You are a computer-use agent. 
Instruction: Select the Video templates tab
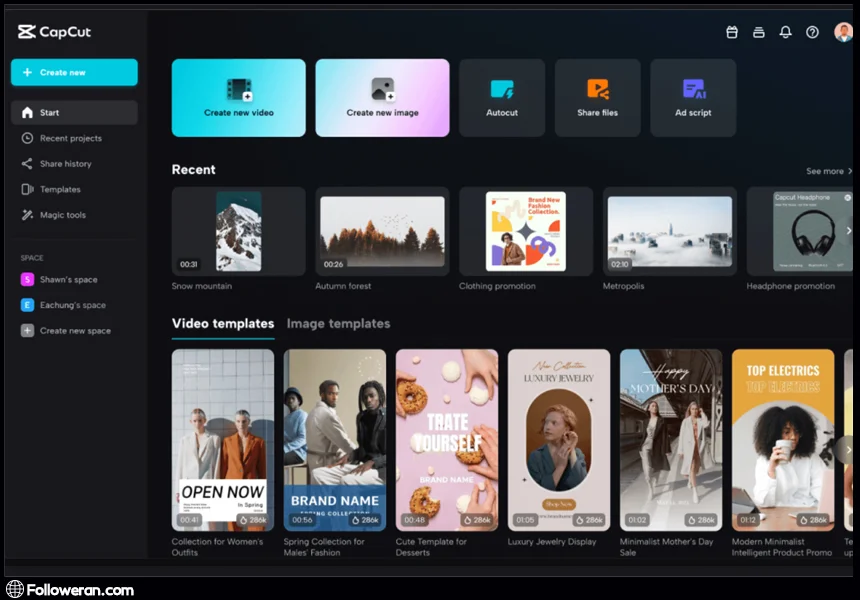point(223,324)
